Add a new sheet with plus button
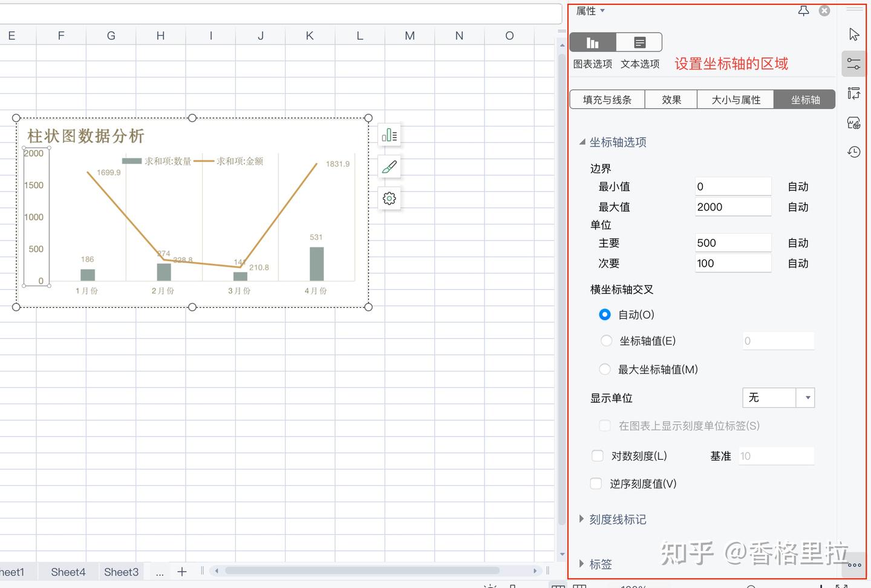This screenshot has height=588, width=871. [182, 572]
